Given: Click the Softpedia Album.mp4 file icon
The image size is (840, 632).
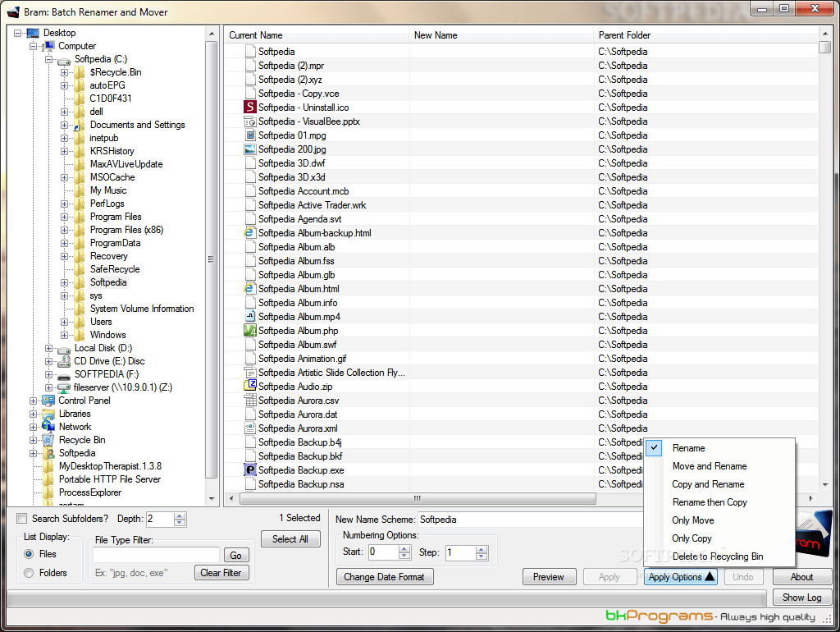Looking at the screenshot, I should 249,316.
